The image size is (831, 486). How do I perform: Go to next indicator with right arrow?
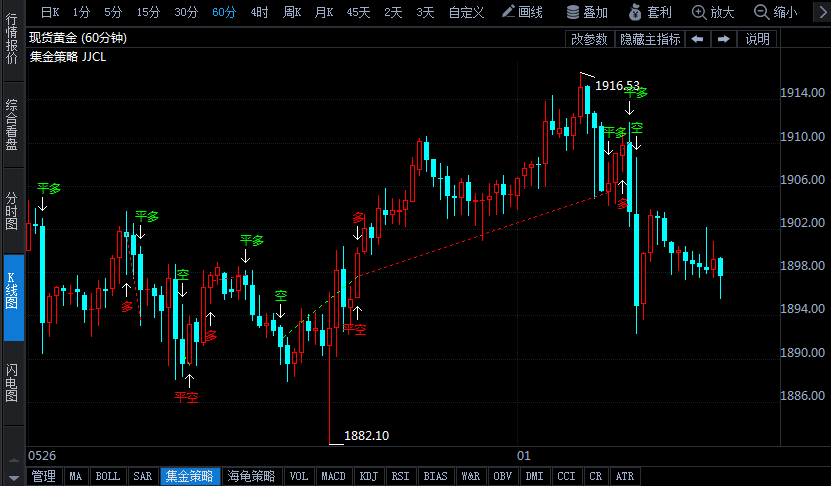point(723,39)
